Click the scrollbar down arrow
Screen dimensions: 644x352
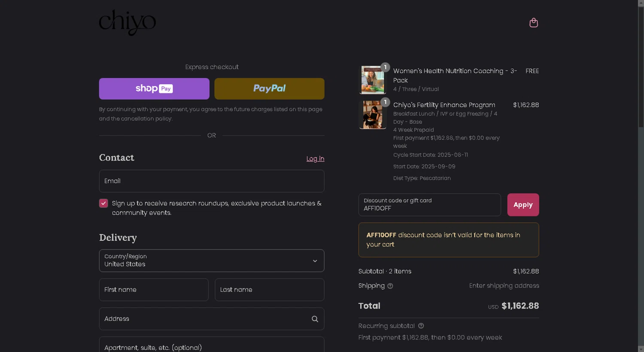point(641,349)
